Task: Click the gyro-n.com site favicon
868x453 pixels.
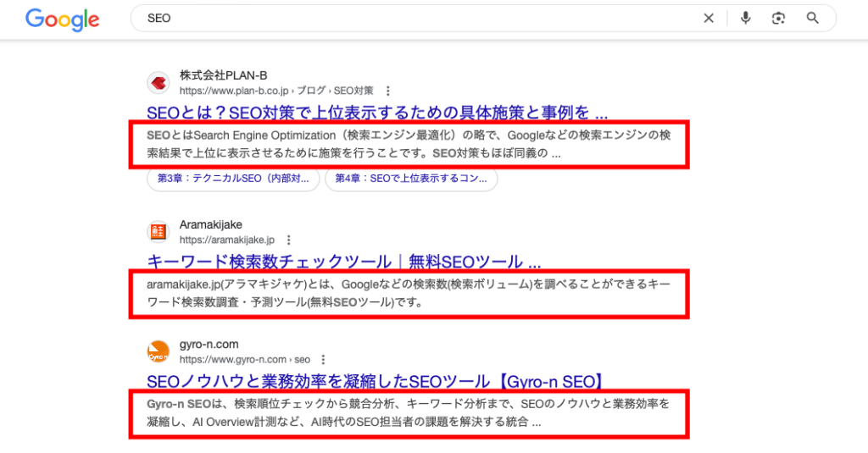Action: (159, 351)
